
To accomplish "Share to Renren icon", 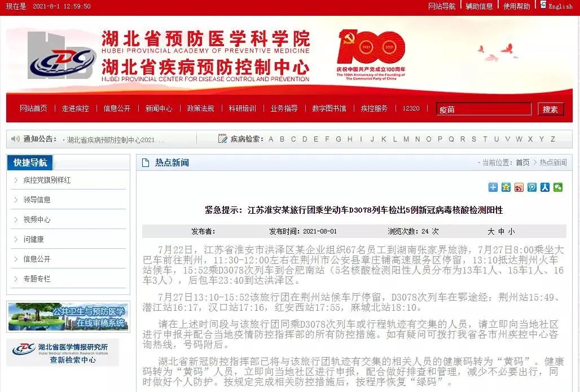I will tap(544, 187).
